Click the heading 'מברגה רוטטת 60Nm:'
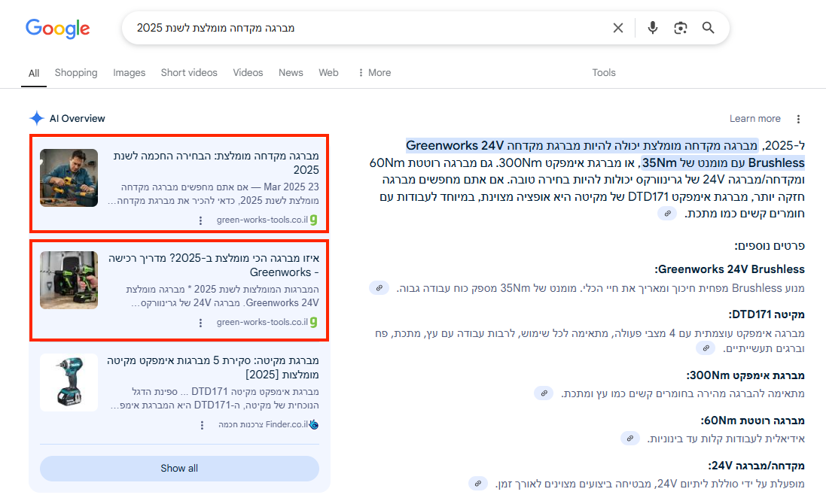 [752, 421]
